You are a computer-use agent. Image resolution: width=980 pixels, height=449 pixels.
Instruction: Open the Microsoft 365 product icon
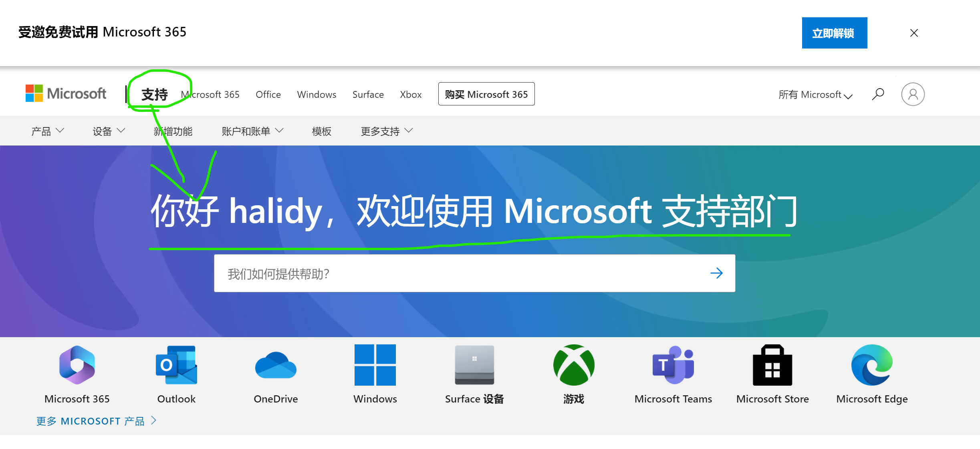click(x=77, y=365)
